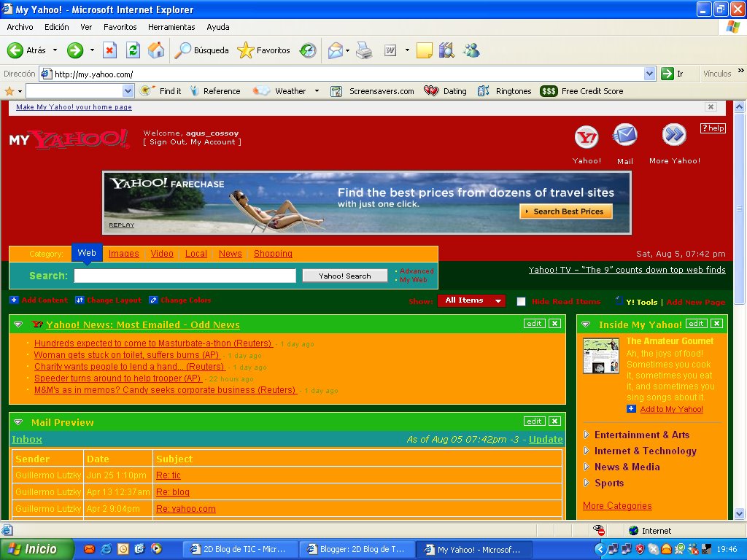Screen dimensions: 747x560
Task: Open the toolbar search box dropdown
Action: (128, 91)
